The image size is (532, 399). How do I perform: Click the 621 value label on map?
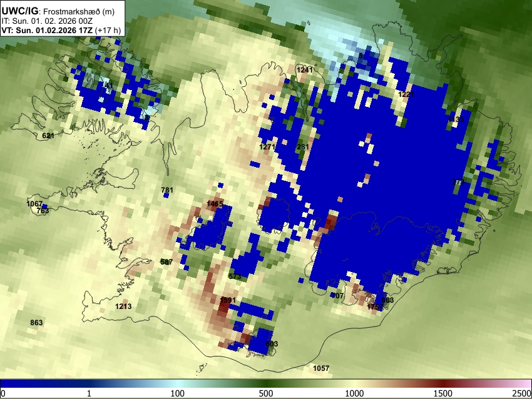tap(48, 136)
